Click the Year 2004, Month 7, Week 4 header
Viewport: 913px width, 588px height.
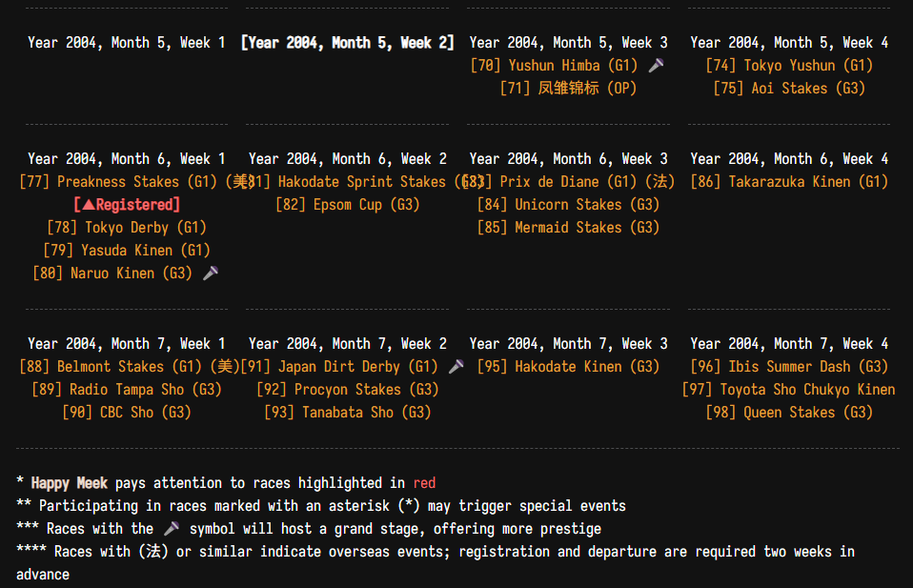789,343
